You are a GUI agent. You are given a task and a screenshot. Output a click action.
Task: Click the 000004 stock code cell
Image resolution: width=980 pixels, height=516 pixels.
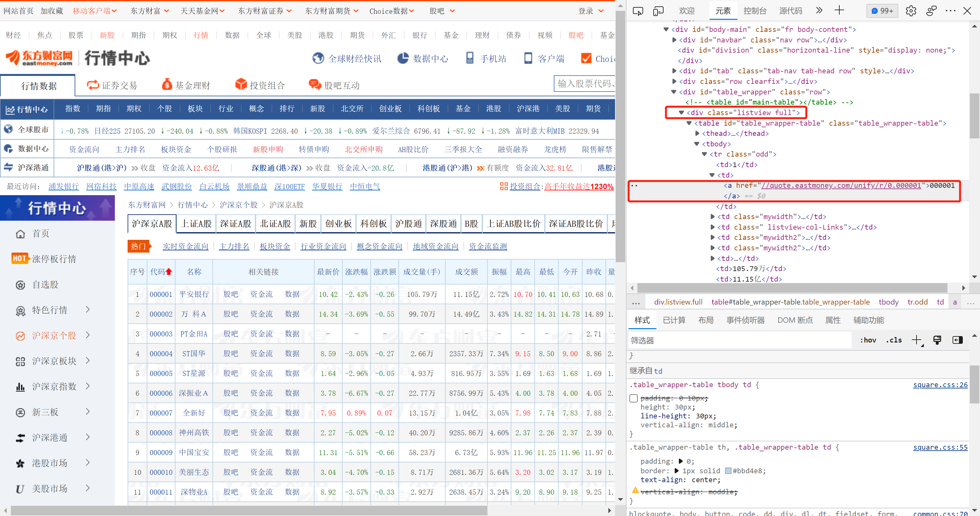[x=161, y=354]
